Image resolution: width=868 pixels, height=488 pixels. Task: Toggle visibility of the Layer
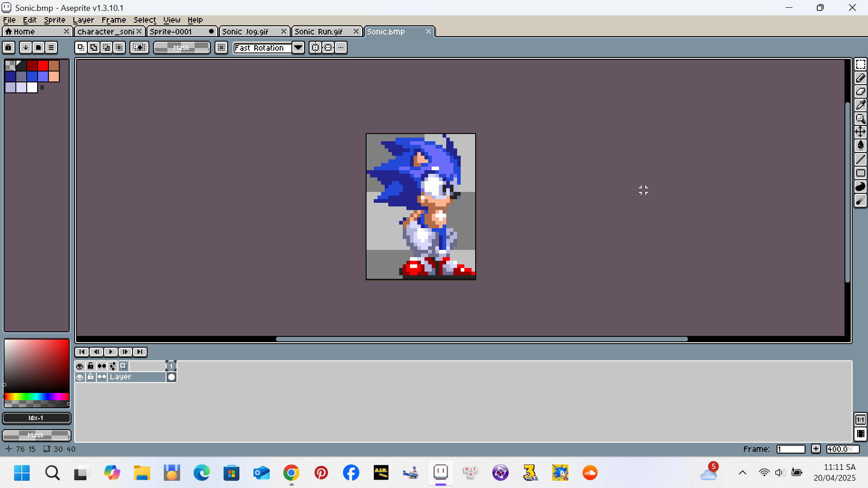click(x=80, y=377)
